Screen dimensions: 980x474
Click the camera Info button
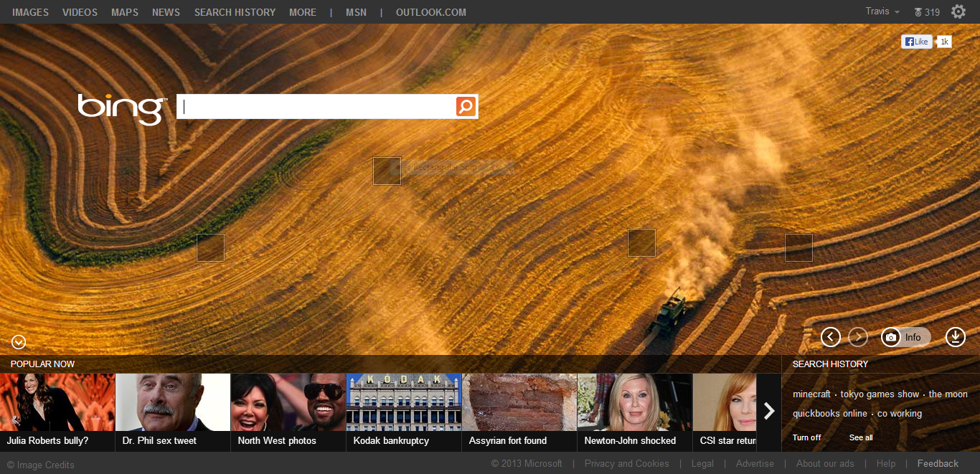pyautogui.click(x=906, y=337)
